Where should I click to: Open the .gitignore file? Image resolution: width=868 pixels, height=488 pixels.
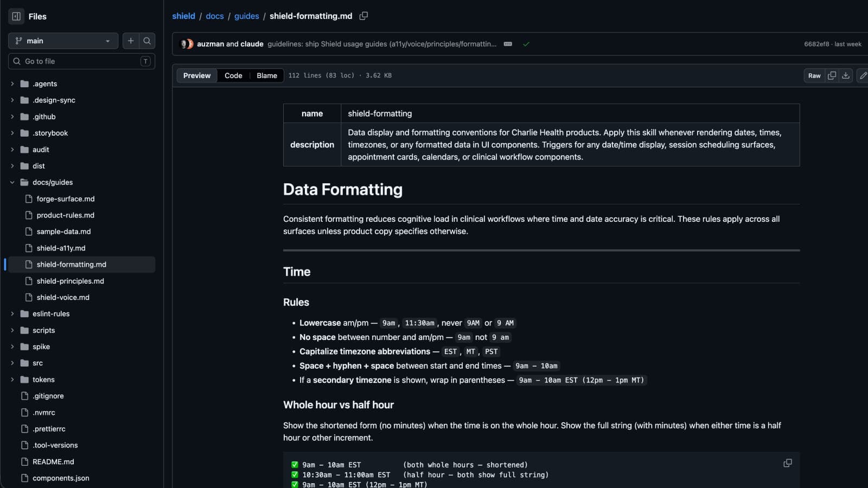(x=48, y=396)
